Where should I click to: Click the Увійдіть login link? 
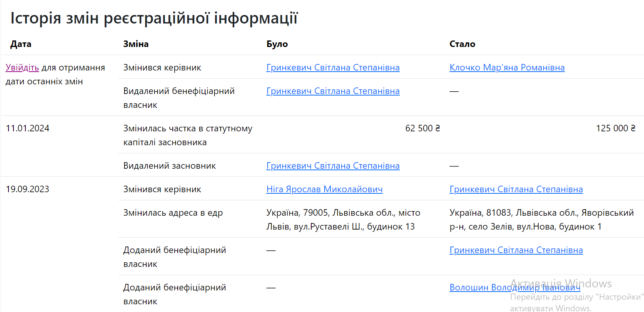pyautogui.click(x=22, y=68)
